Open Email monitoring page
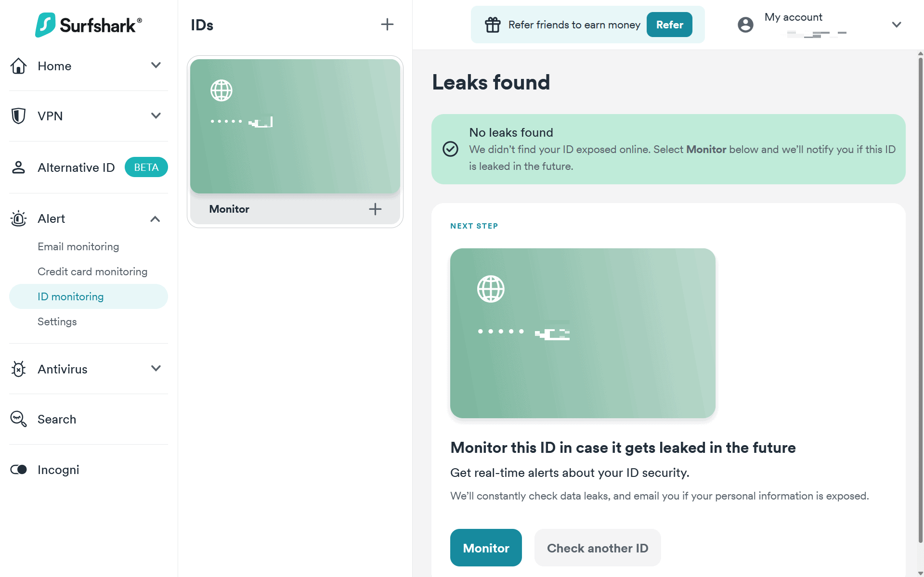The height and width of the screenshot is (577, 924). 78,246
